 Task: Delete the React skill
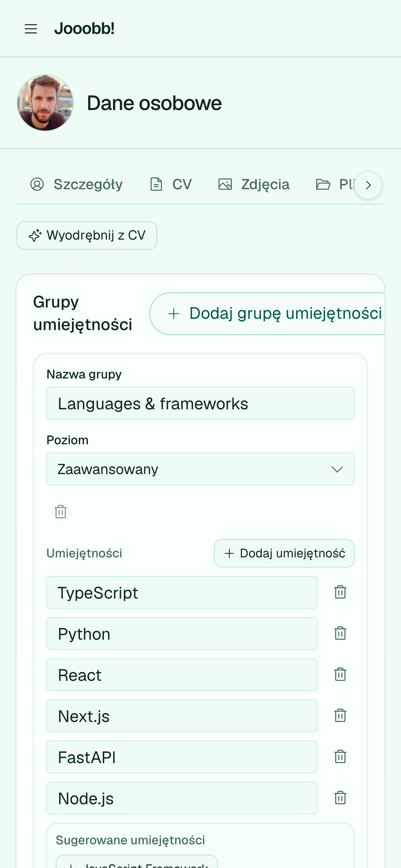coord(340,674)
